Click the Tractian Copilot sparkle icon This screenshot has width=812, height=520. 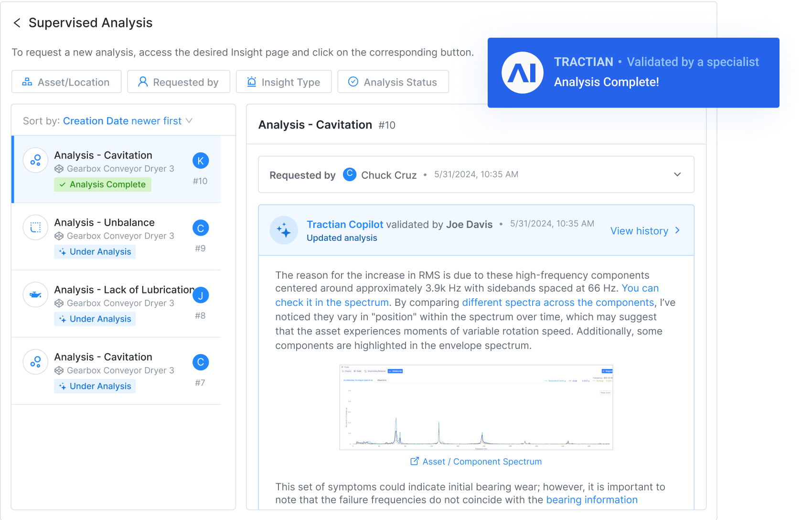click(x=284, y=230)
